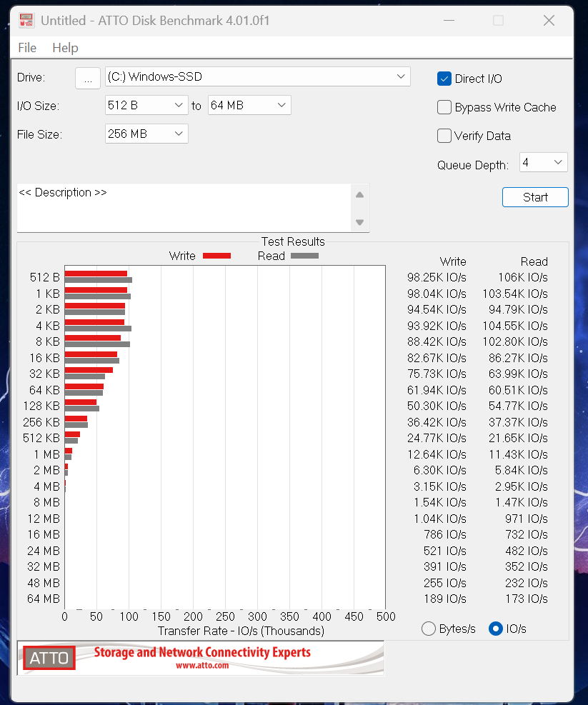Click the 1 KB read value 103.54K IO/s
The width and height of the screenshot is (588, 705).
click(x=515, y=294)
